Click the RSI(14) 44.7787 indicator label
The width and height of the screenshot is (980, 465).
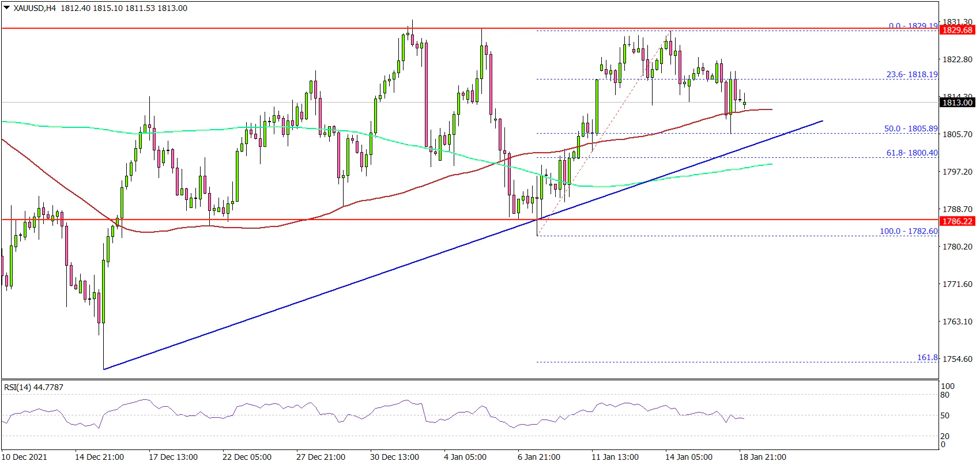(x=33, y=387)
